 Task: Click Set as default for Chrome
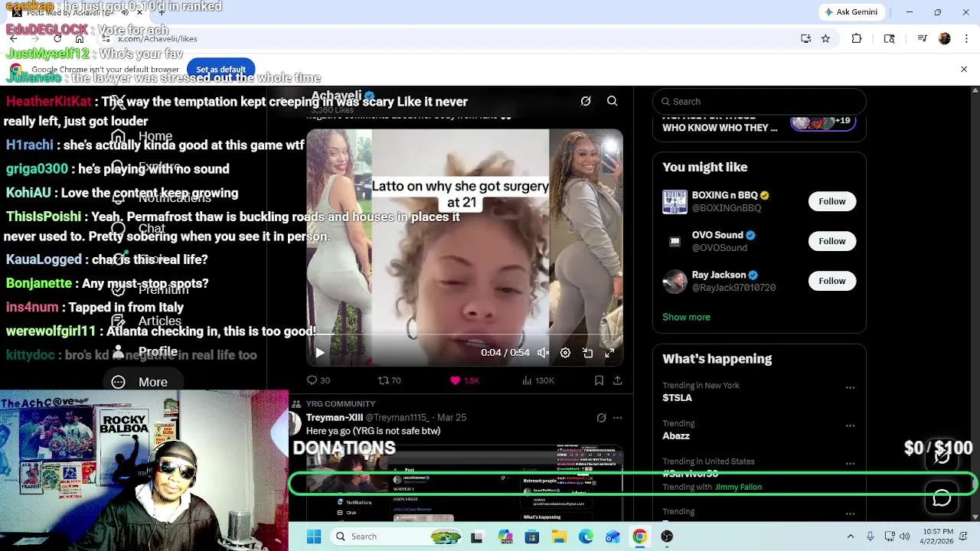(220, 70)
